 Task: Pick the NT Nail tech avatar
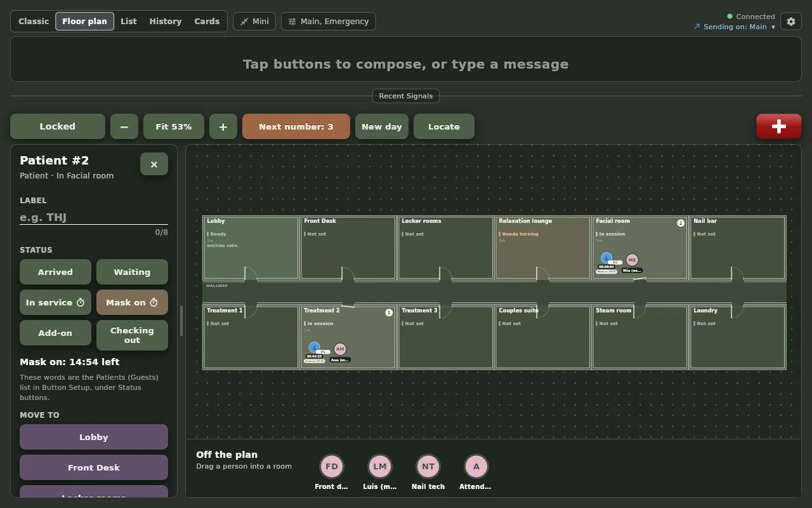(428, 466)
